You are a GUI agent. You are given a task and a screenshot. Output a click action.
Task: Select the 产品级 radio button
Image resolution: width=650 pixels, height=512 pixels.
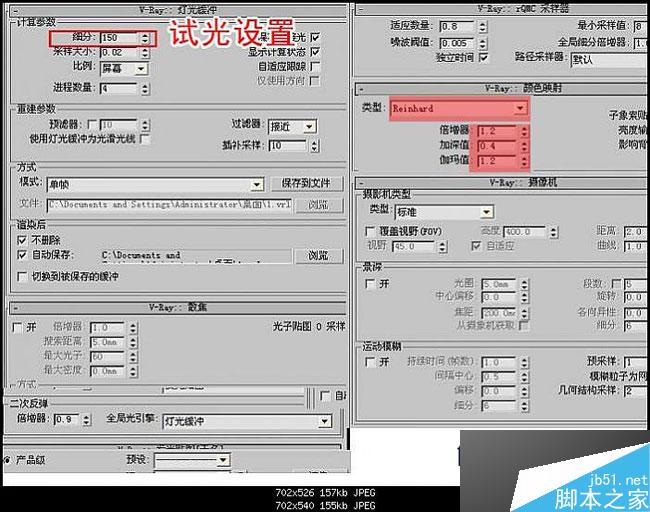coord(7,460)
